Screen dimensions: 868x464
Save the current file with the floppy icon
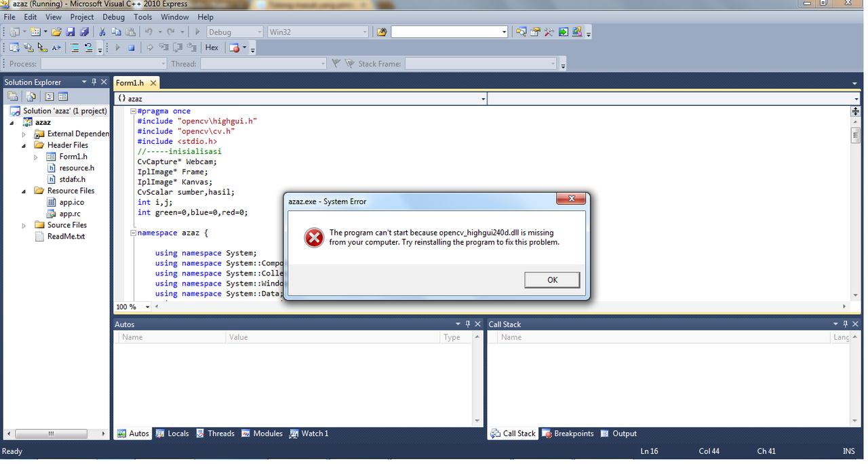pos(70,32)
